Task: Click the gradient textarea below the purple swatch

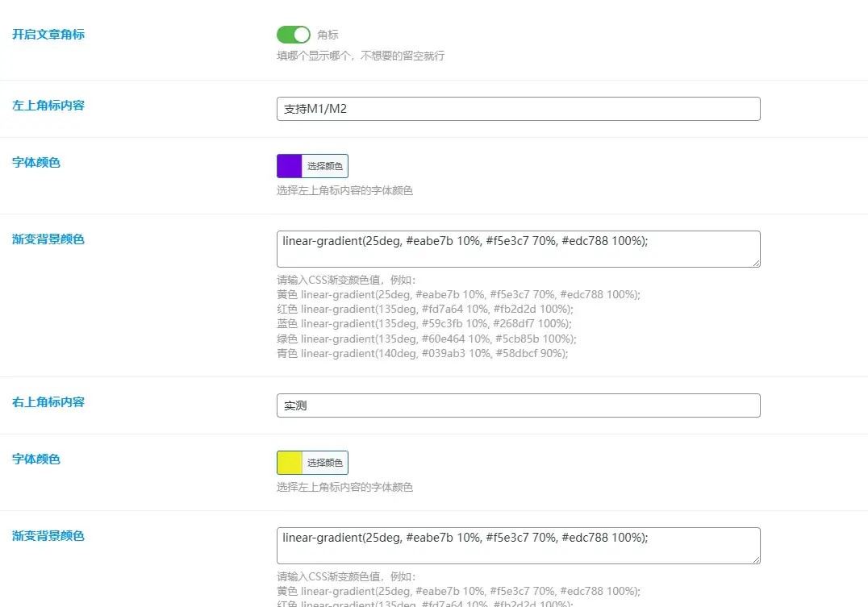Action: tap(518, 248)
